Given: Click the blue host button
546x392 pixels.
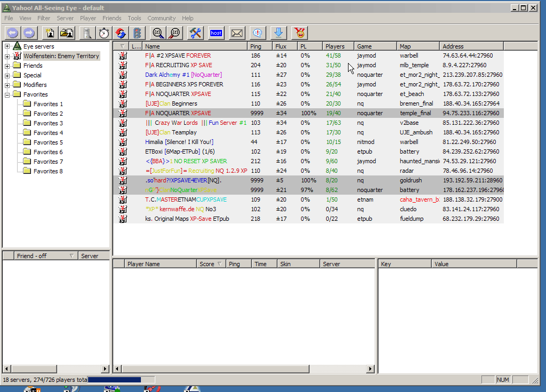Looking at the screenshot, I should [x=216, y=33].
